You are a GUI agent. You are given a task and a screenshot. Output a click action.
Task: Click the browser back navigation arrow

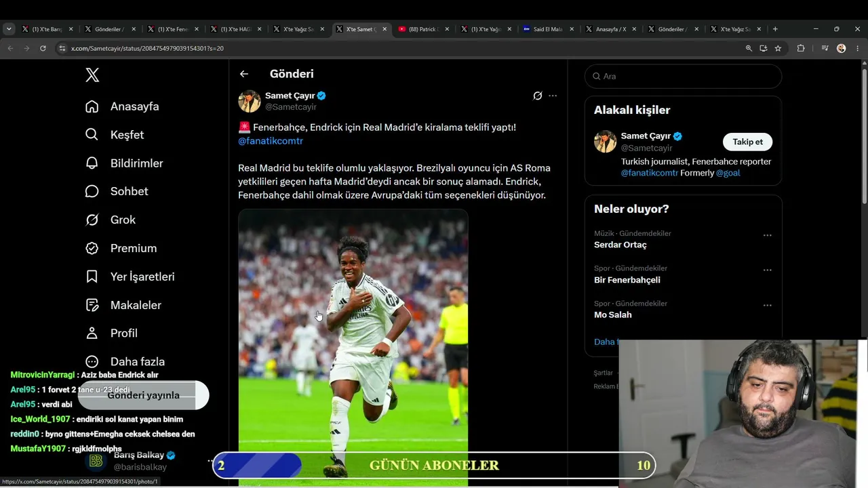10,48
